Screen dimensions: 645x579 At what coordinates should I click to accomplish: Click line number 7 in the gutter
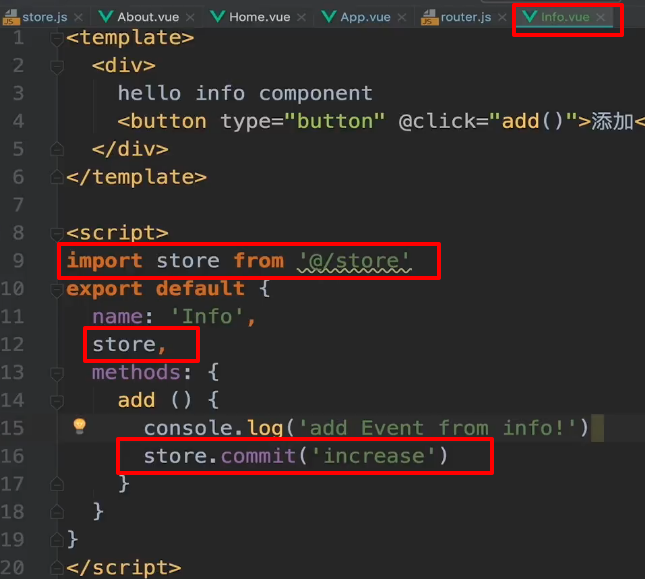click(x=19, y=205)
